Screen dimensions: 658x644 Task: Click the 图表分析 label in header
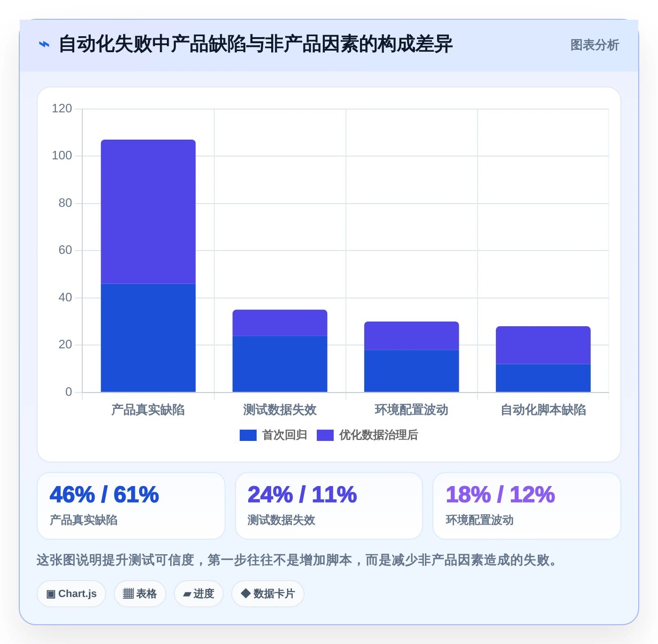pos(595,45)
